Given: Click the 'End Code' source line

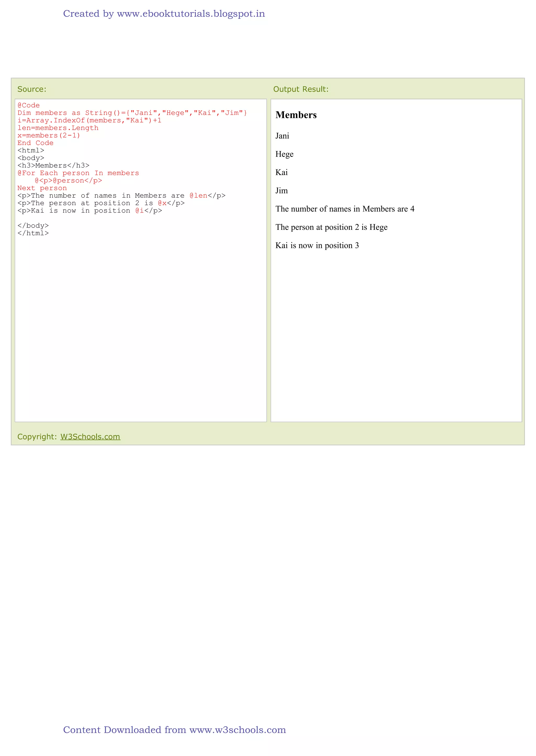Looking at the screenshot, I should (x=35, y=143).
